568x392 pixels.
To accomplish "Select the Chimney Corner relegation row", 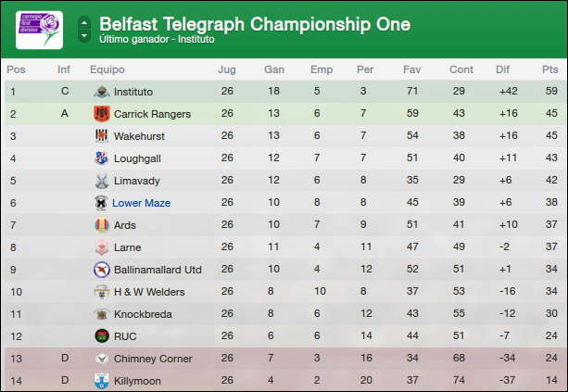I will coord(285,359).
